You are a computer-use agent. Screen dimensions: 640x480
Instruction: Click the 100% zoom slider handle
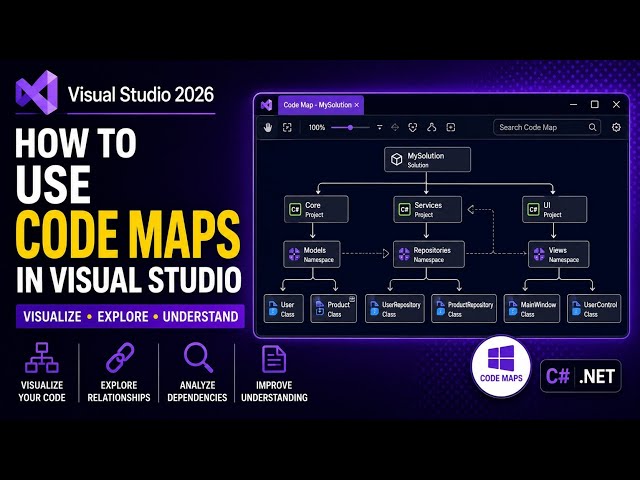coord(350,127)
